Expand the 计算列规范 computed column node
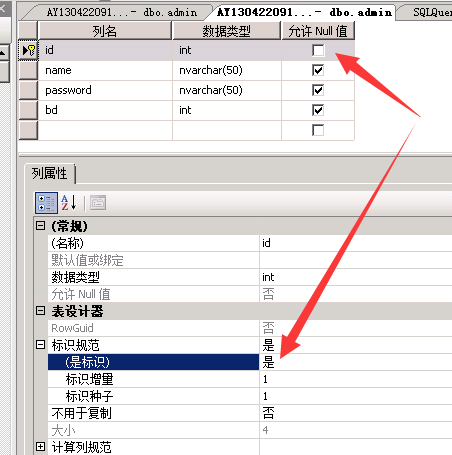The width and height of the screenshot is (452, 455). (x=40, y=446)
